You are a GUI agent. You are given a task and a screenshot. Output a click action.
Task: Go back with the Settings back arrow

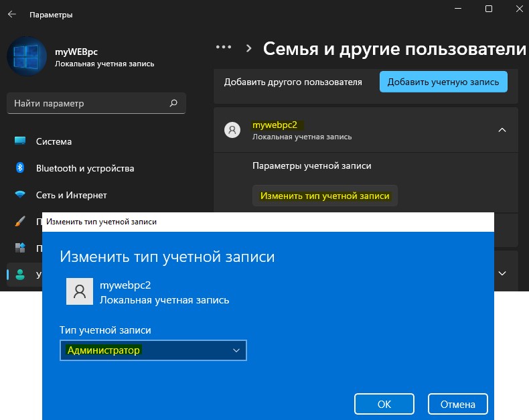point(12,15)
